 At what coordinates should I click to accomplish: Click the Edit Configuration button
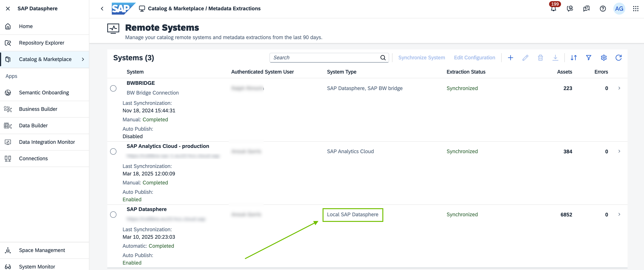(x=474, y=58)
